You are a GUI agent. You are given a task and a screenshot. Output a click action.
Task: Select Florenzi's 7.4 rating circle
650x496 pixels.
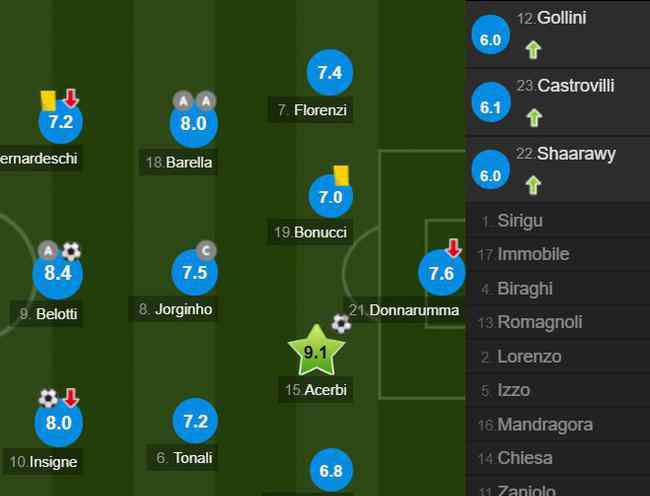click(330, 73)
